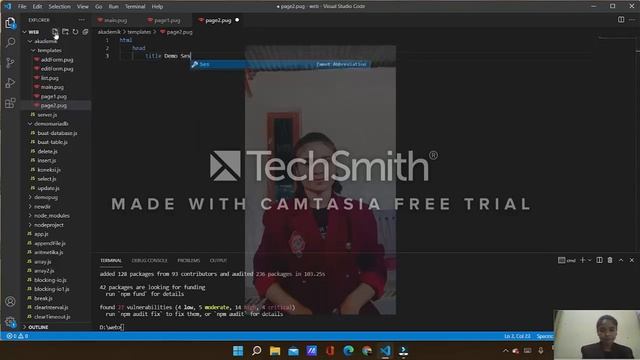640x360 pixels.
Task: Open server.js in the file tree
Action: point(47,115)
